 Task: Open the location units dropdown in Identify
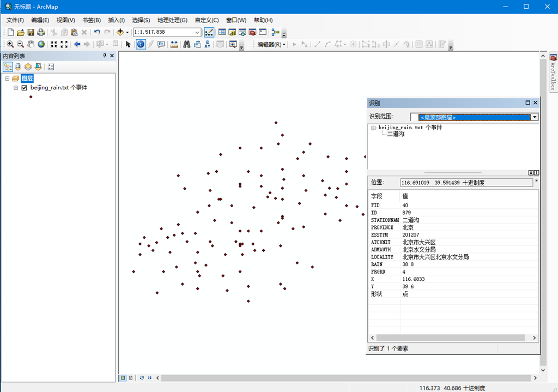point(536,181)
